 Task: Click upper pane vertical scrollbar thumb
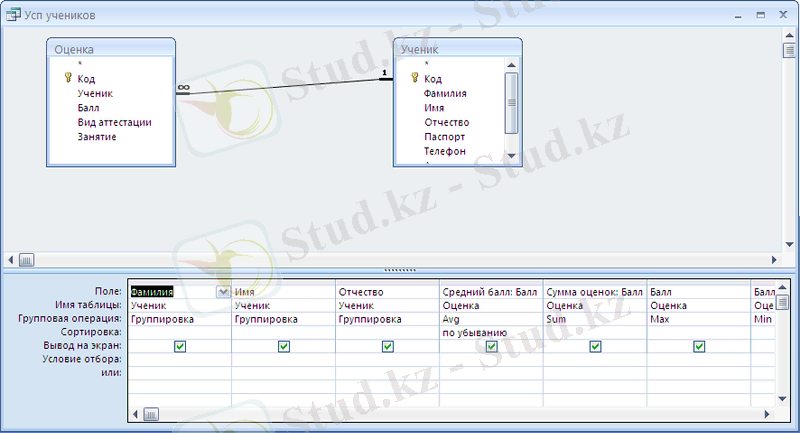789,50
